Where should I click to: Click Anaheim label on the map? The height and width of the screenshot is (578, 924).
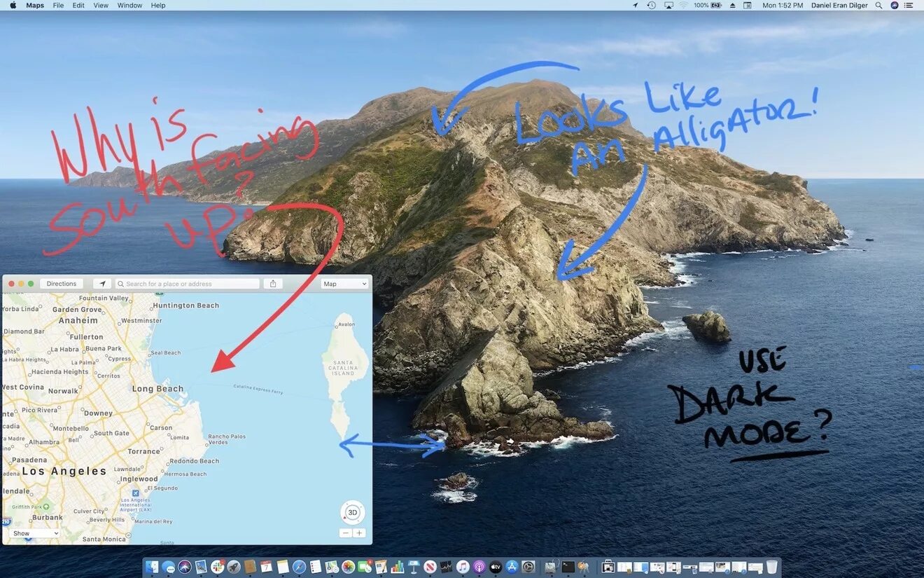pos(78,320)
